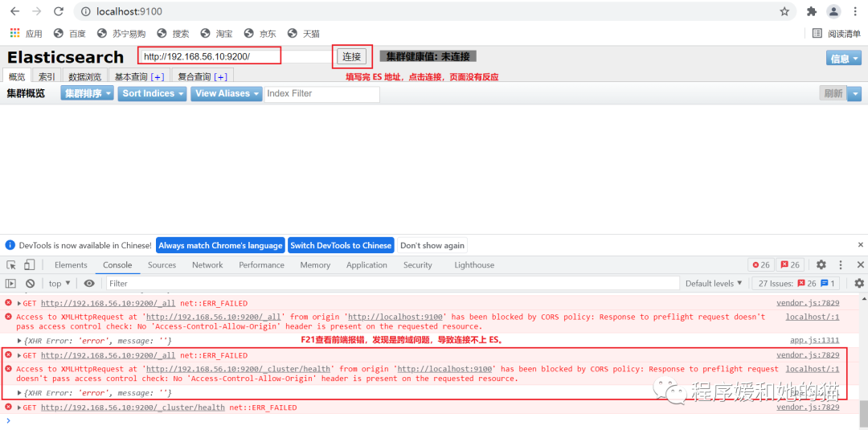Close the DevTools language infobar
This screenshot has width=868, height=430.
tap(861, 244)
